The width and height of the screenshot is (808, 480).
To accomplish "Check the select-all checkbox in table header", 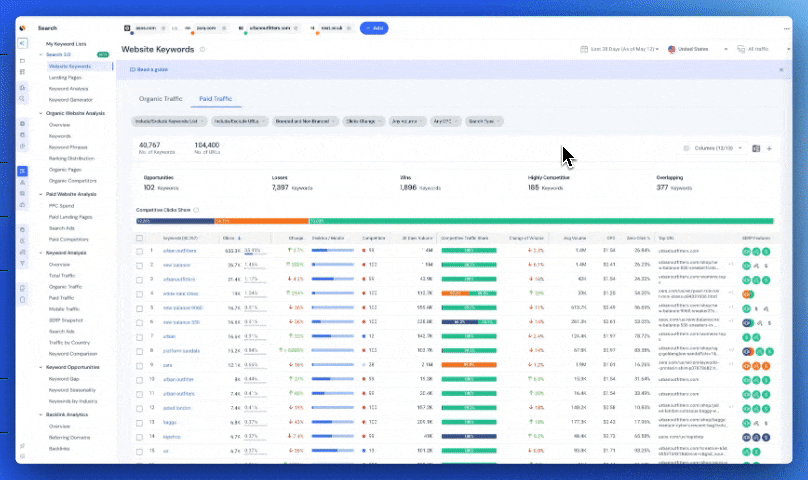I will (140, 238).
